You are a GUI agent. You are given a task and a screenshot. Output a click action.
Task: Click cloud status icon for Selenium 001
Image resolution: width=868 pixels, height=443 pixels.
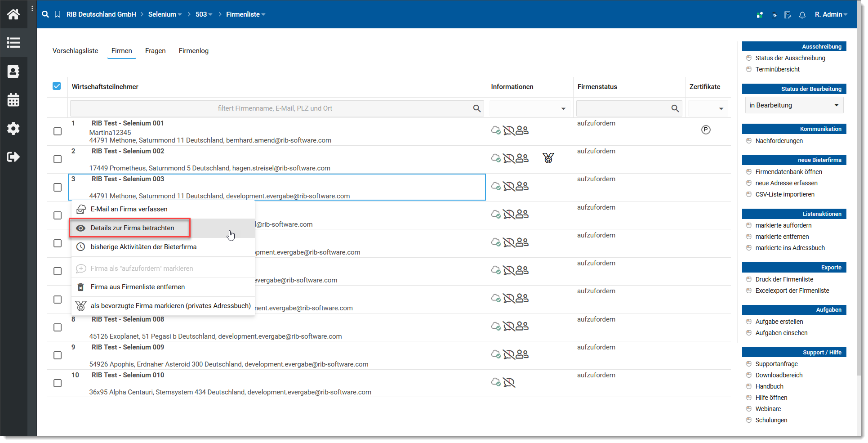tap(496, 130)
